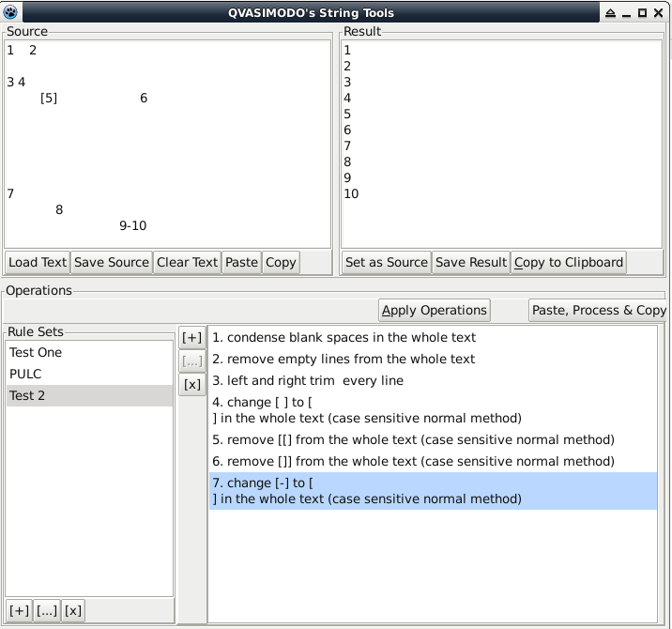Click Save Result button
Image resolution: width=672 pixels, height=629 pixels.
click(471, 262)
